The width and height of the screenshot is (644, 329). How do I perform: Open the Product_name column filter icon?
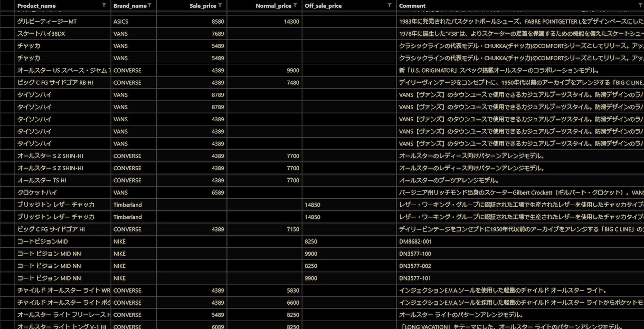pos(104,5)
